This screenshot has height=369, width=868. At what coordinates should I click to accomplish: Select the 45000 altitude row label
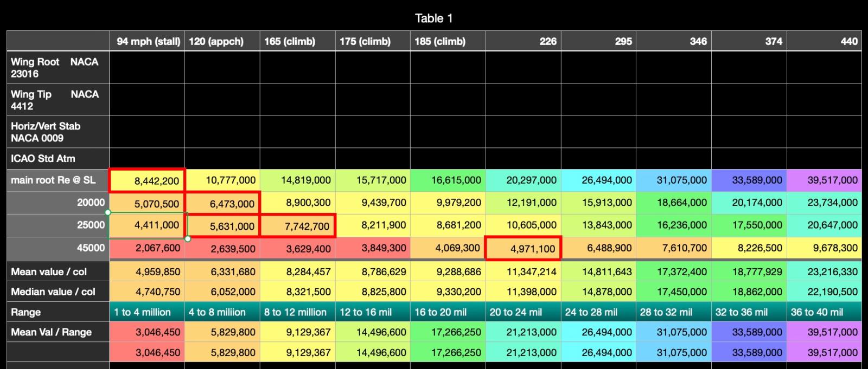58,248
